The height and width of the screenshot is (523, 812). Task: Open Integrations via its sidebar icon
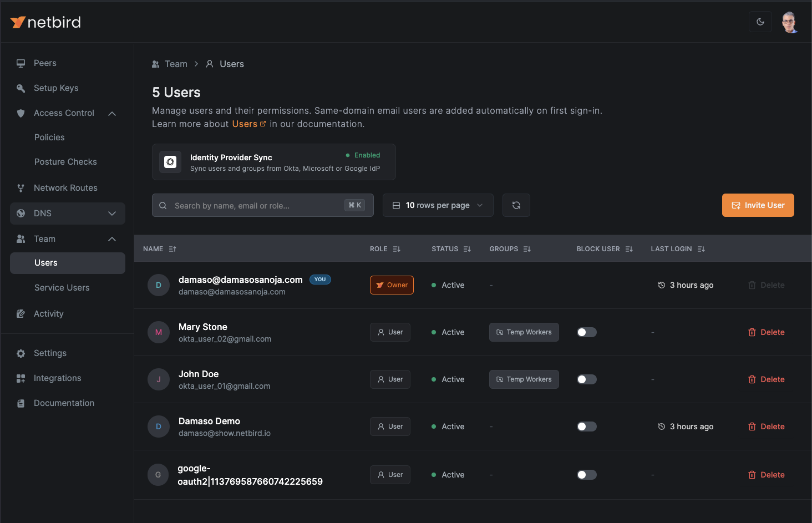[x=21, y=378]
